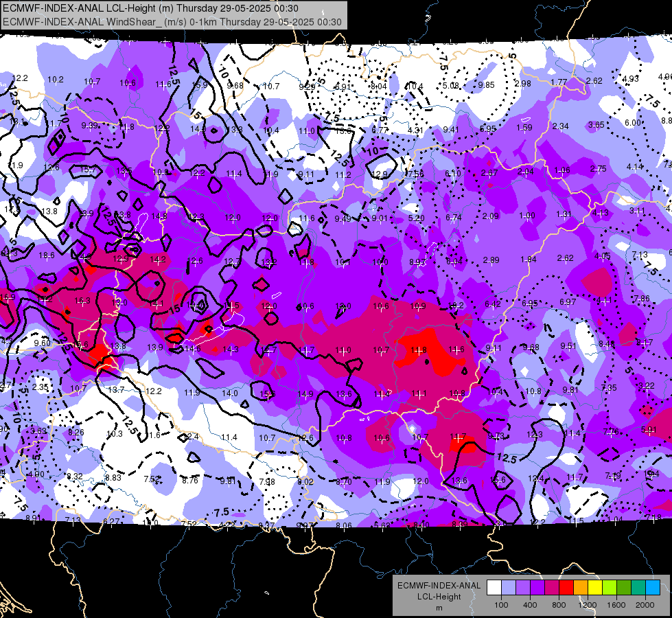Click the wind shear value 4.14
This screenshot has height=618, width=672.
click(634, 166)
